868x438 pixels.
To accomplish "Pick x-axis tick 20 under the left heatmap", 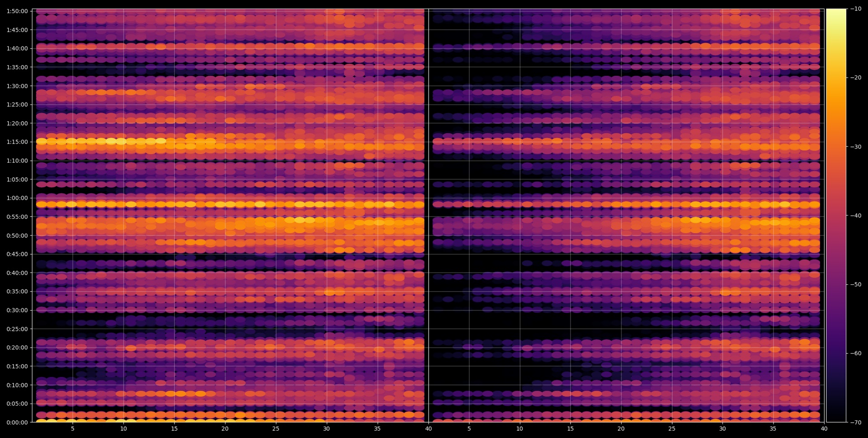I will tap(225, 429).
